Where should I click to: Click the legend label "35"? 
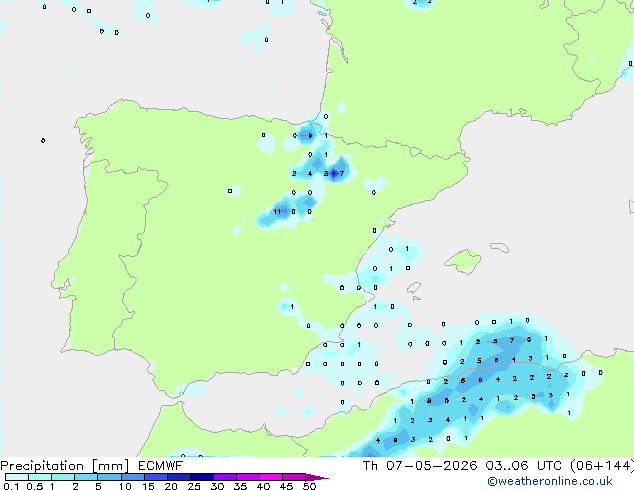[x=240, y=486]
